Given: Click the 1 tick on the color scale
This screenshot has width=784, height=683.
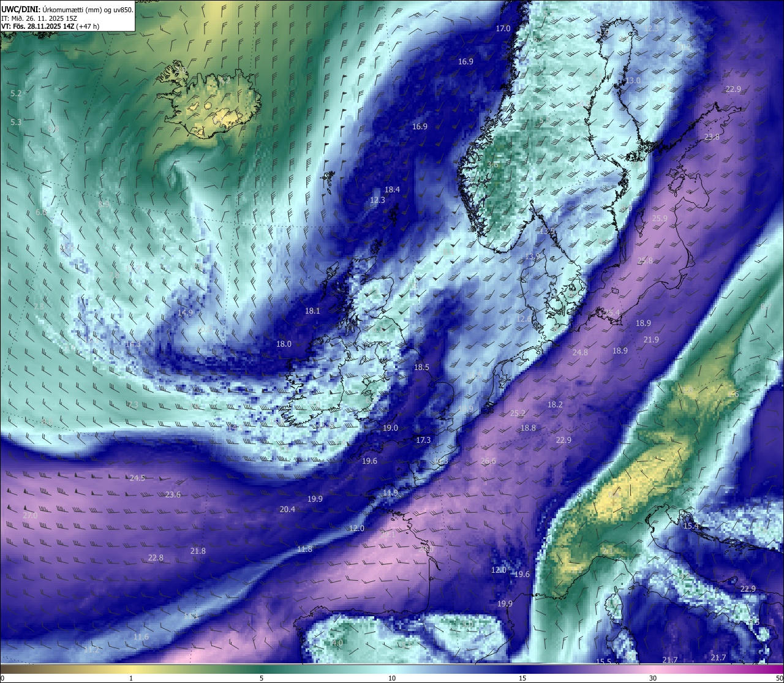Looking at the screenshot, I should tap(131, 678).
